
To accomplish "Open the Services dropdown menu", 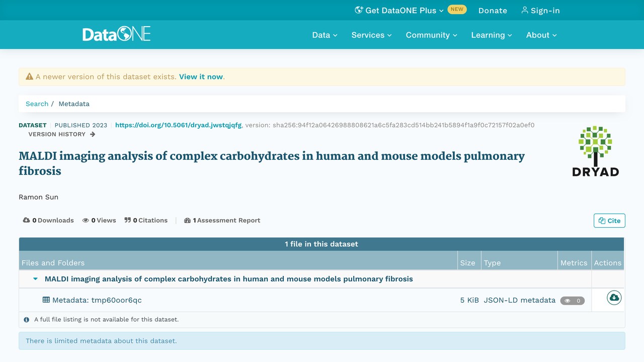I will [371, 35].
